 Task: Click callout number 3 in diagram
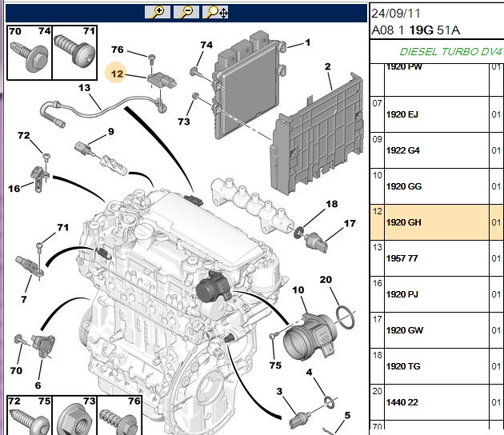click(x=279, y=391)
